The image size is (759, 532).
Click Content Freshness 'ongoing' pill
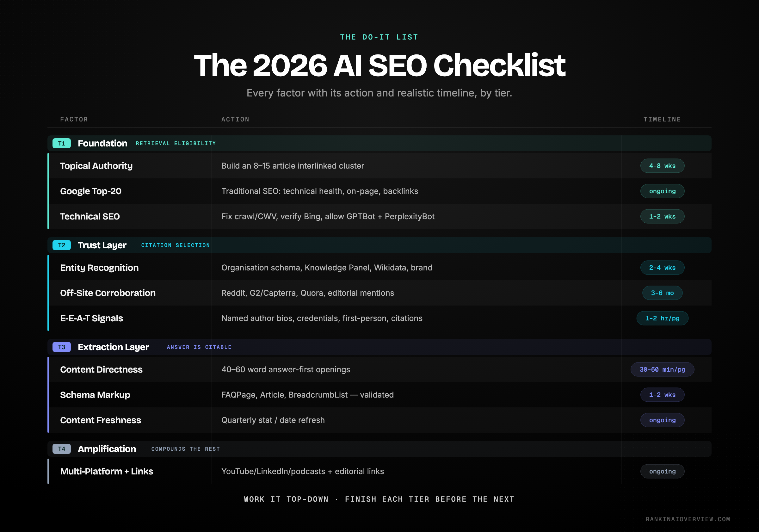tap(662, 420)
